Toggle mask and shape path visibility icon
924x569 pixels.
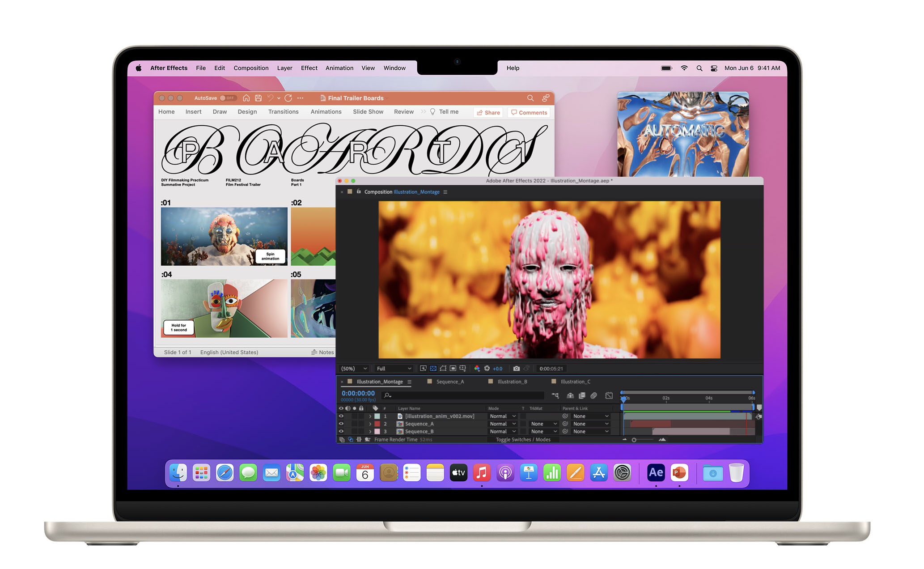(443, 369)
